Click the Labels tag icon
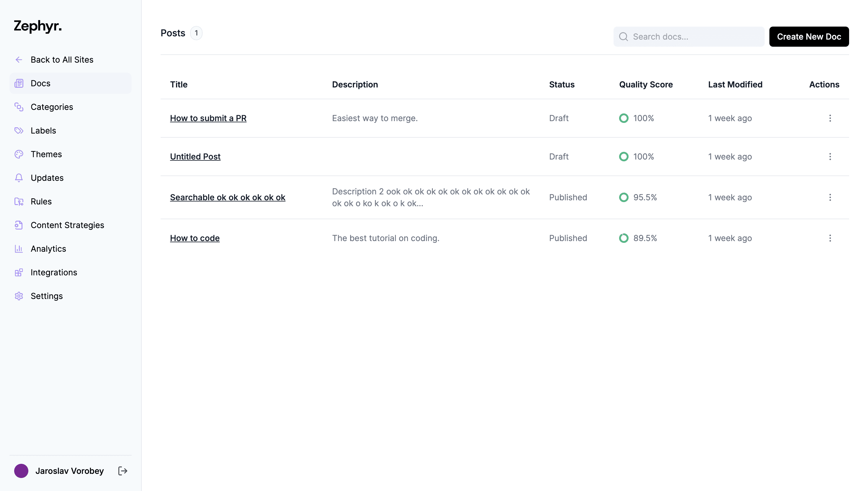The image size is (868, 491). pos(19,131)
